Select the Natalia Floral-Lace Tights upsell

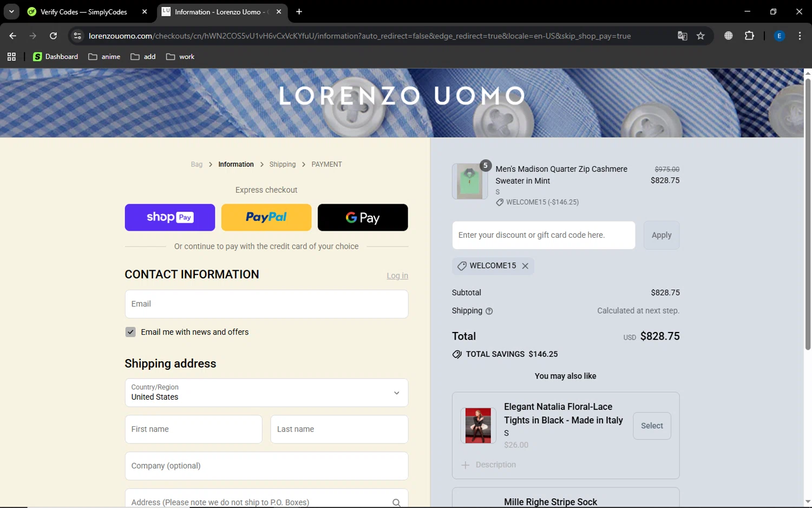coord(652,426)
